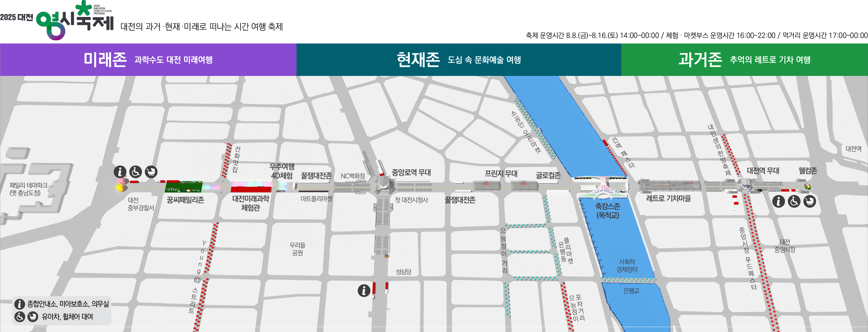Select the green 과거존 header tab
This screenshot has width=868, height=332.
(x=744, y=60)
